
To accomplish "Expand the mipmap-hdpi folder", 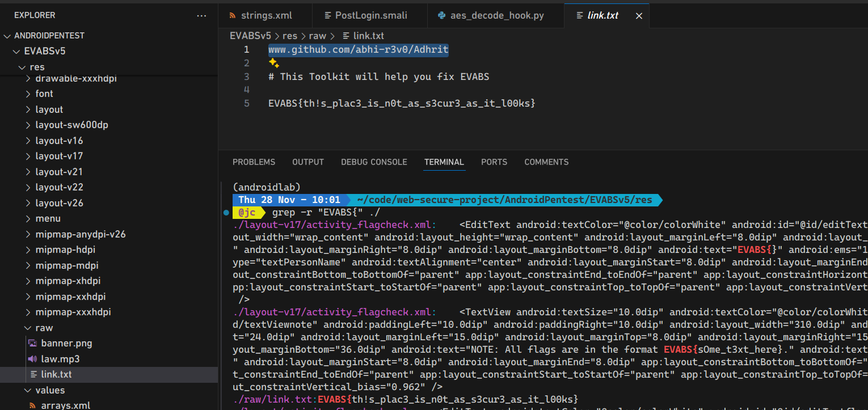I will tap(28, 250).
